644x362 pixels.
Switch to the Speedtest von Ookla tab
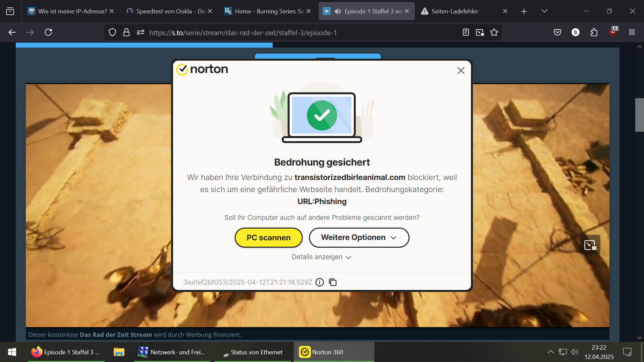tap(169, 11)
